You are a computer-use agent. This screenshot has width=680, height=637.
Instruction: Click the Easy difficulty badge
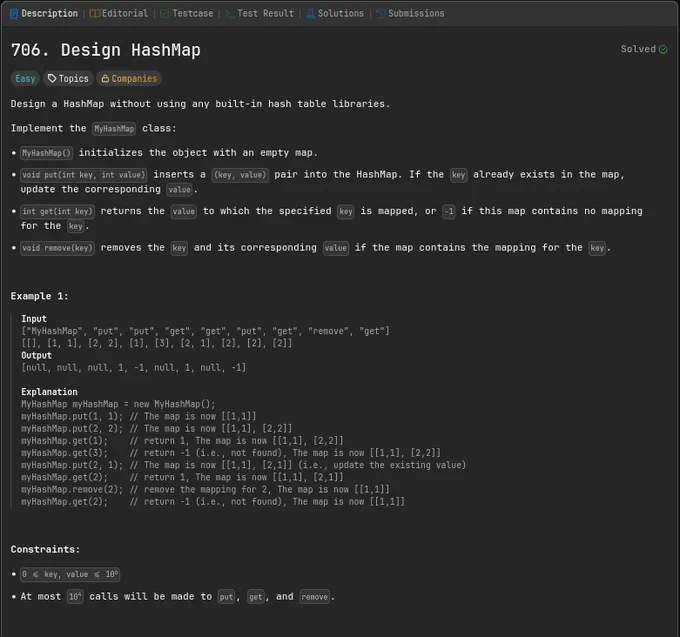coord(25,78)
